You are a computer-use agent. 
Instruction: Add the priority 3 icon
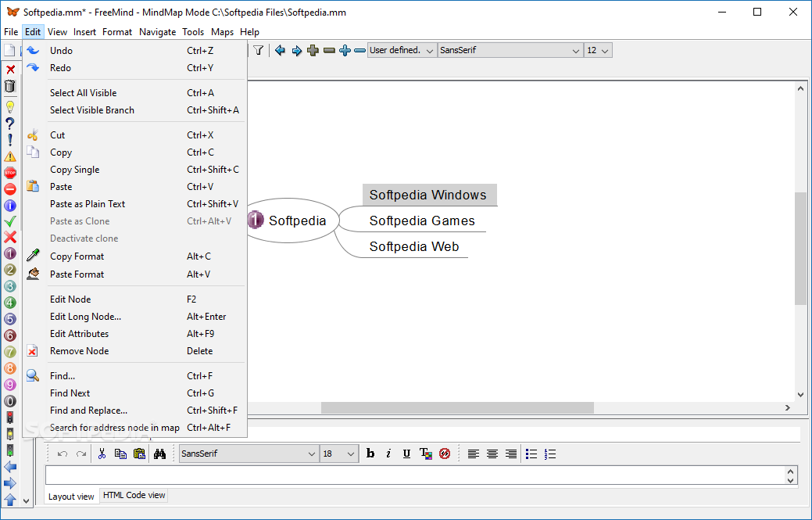tap(10, 286)
